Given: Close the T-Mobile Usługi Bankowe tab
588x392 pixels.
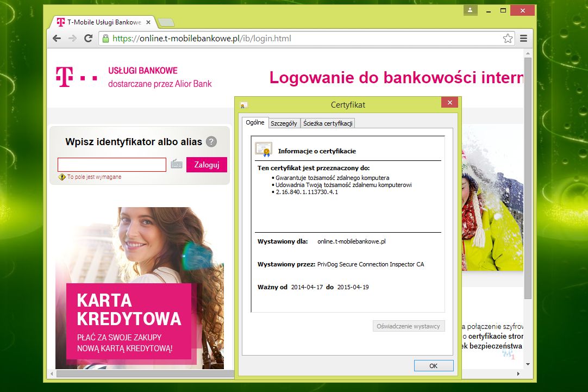Looking at the screenshot, I should [x=148, y=22].
